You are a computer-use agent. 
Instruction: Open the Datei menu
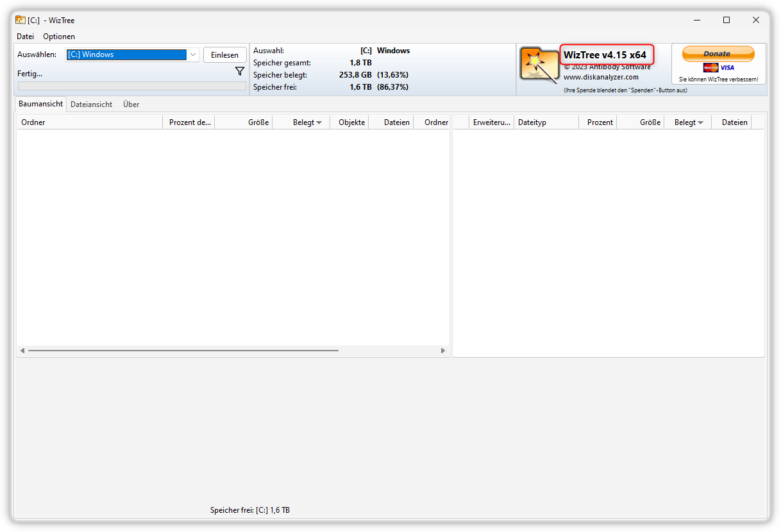tap(26, 37)
